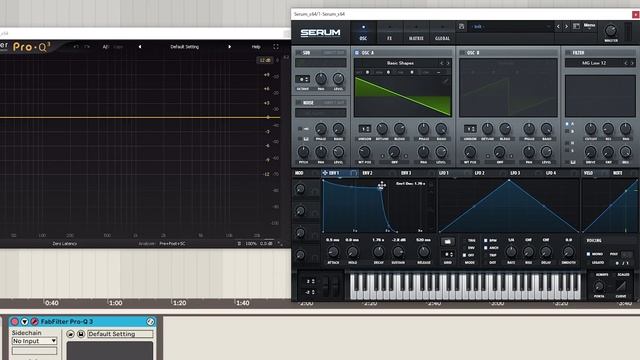Toggle FabFilter Pro-Q 3 device on/off
Image resolution: width=640 pixels, height=360 pixels.
click(15, 322)
